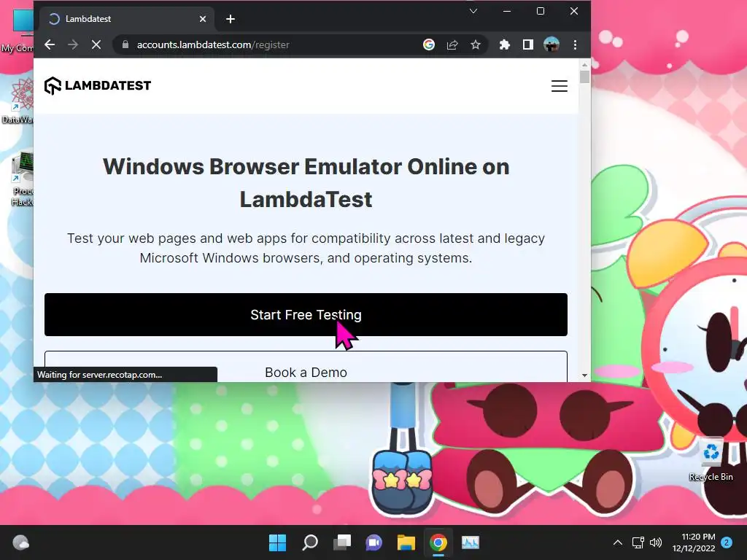Viewport: 747px width, 560px height.
Task: View site information via the lock icon
Action: click(125, 44)
